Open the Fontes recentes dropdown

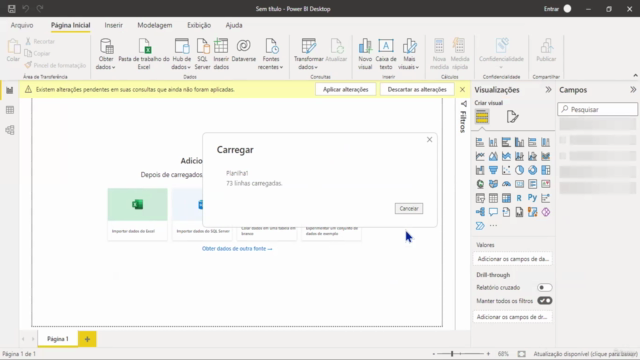tap(271, 54)
